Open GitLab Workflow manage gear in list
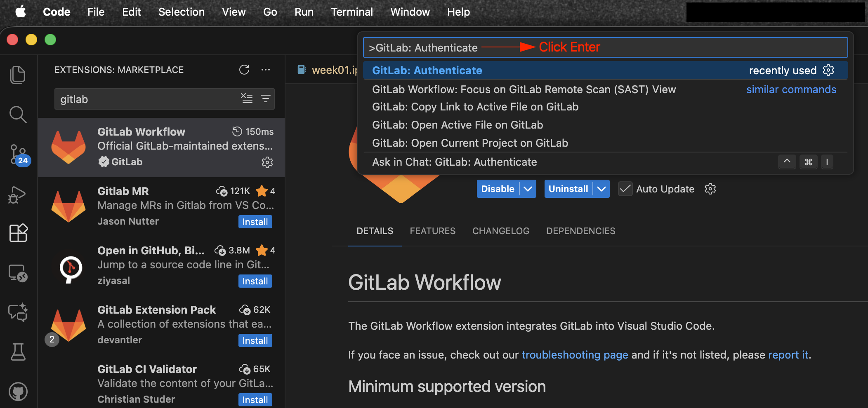The image size is (868, 408). [x=267, y=162]
